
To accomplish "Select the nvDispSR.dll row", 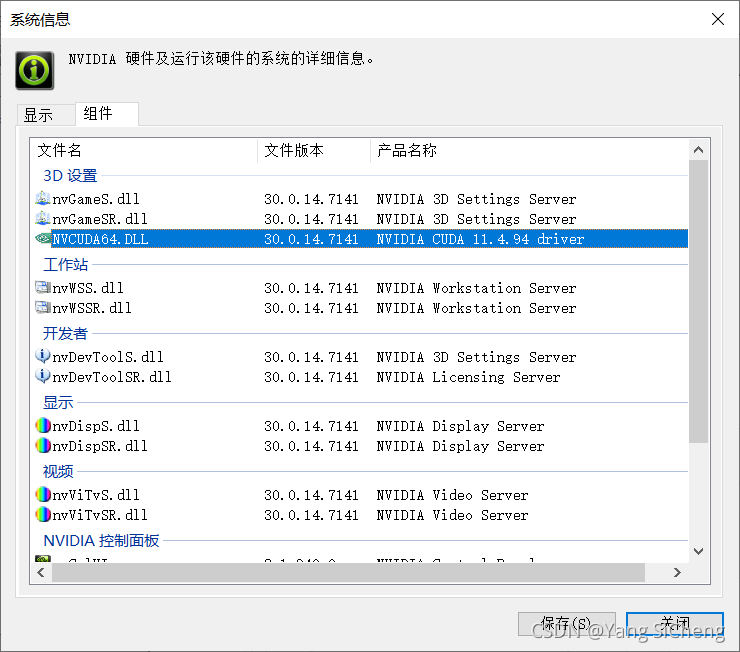I will pos(361,446).
